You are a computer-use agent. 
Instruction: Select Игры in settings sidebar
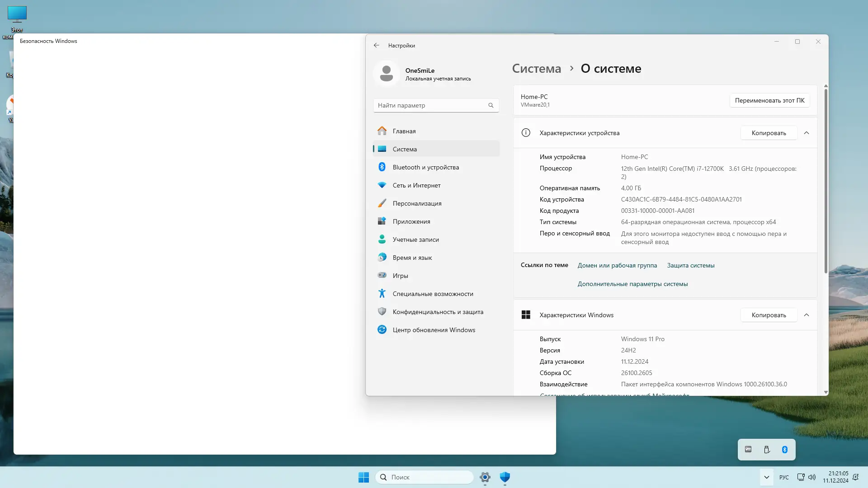point(400,276)
